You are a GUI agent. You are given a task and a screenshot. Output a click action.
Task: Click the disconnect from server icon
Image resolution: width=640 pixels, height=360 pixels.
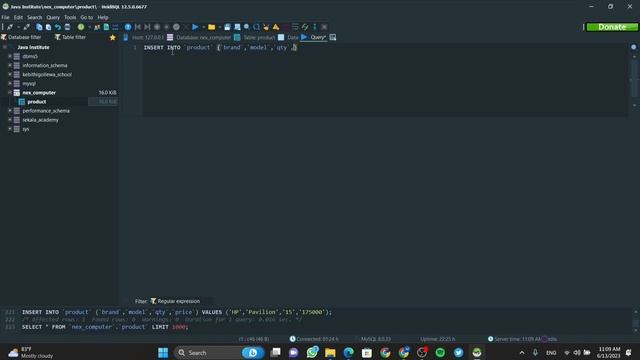[x=27, y=27]
